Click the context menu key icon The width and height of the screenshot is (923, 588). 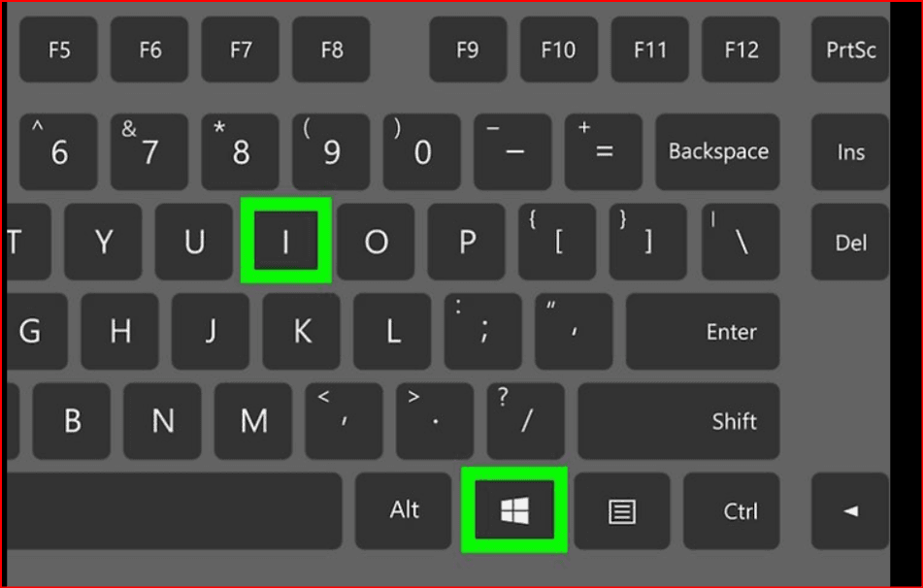tap(621, 511)
